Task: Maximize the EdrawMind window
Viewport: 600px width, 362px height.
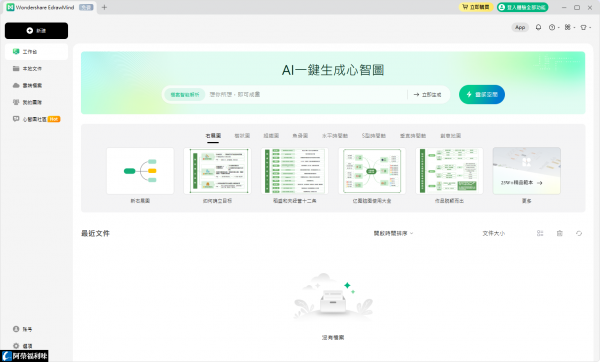Action: tap(577, 7)
